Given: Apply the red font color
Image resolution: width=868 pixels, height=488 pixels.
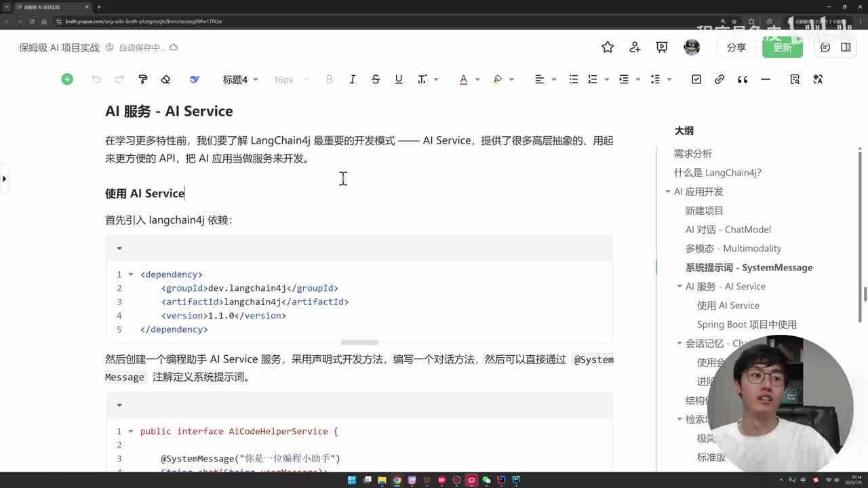Looking at the screenshot, I should 464,79.
